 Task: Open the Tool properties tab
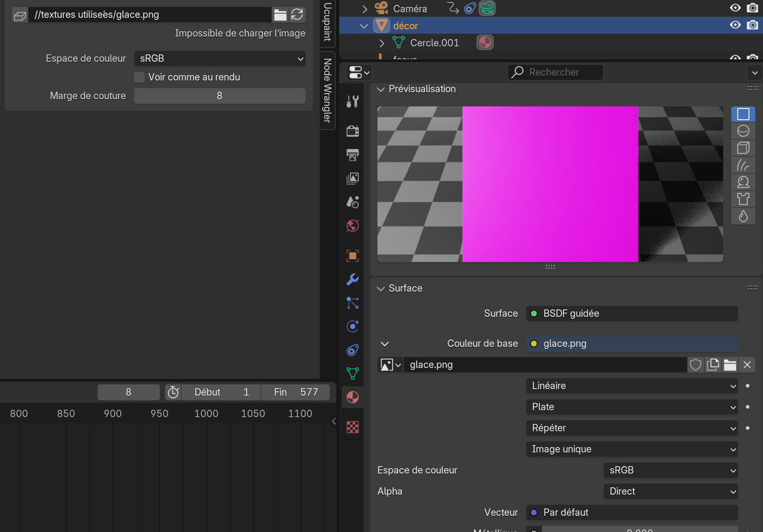352,101
